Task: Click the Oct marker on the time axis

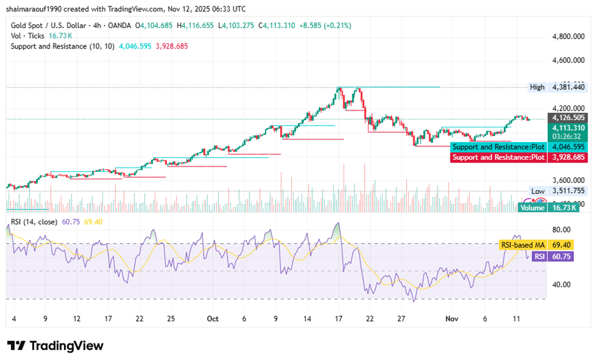Action: 213,318
